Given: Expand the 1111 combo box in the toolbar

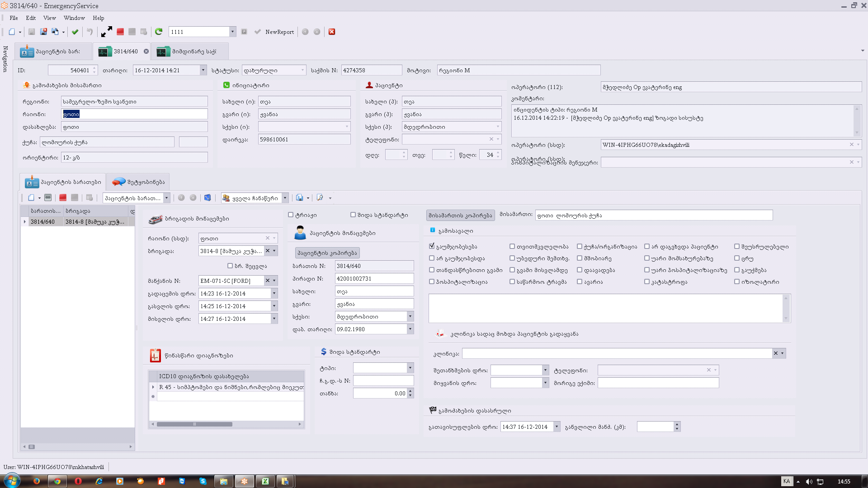Looking at the screenshot, I should [x=232, y=32].
